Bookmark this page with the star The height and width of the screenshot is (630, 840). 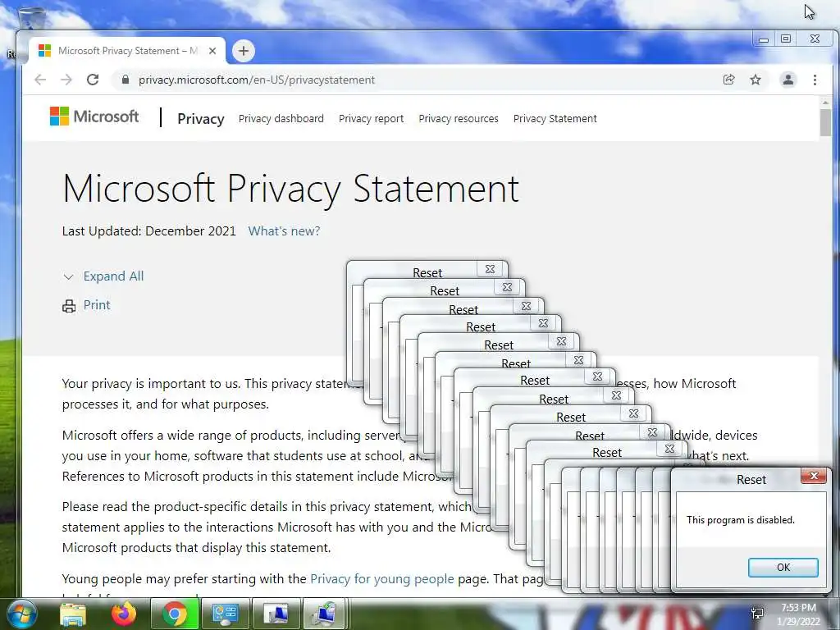[756, 80]
